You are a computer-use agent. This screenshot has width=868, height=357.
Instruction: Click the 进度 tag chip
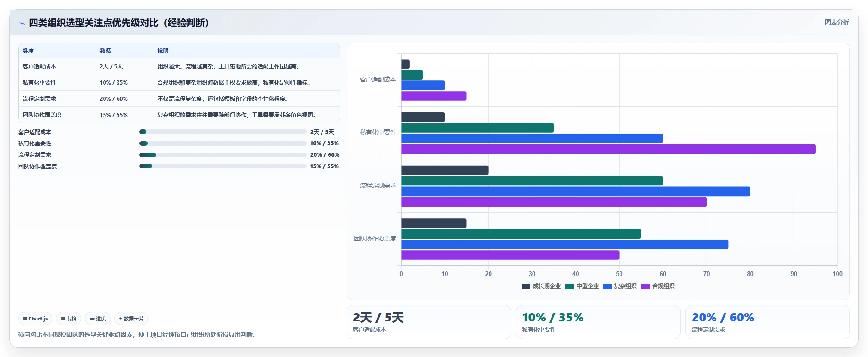pyautogui.click(x=98, y=319)
